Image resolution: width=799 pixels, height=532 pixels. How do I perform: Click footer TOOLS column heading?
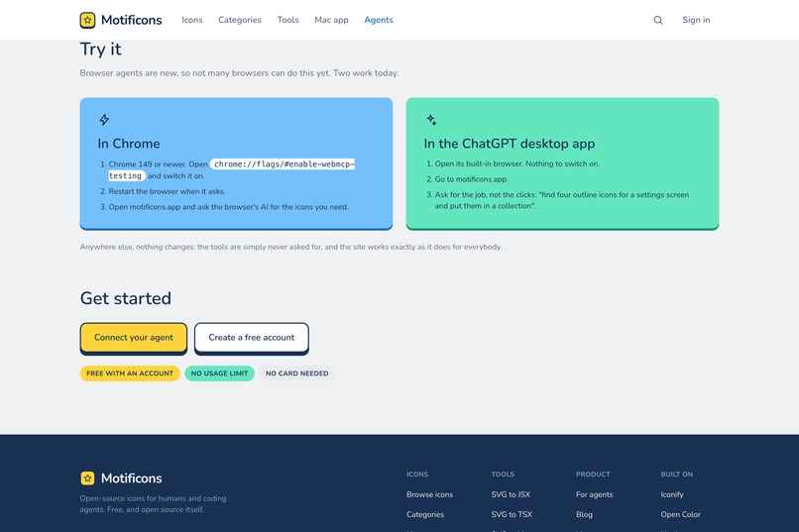click(503, 474)
